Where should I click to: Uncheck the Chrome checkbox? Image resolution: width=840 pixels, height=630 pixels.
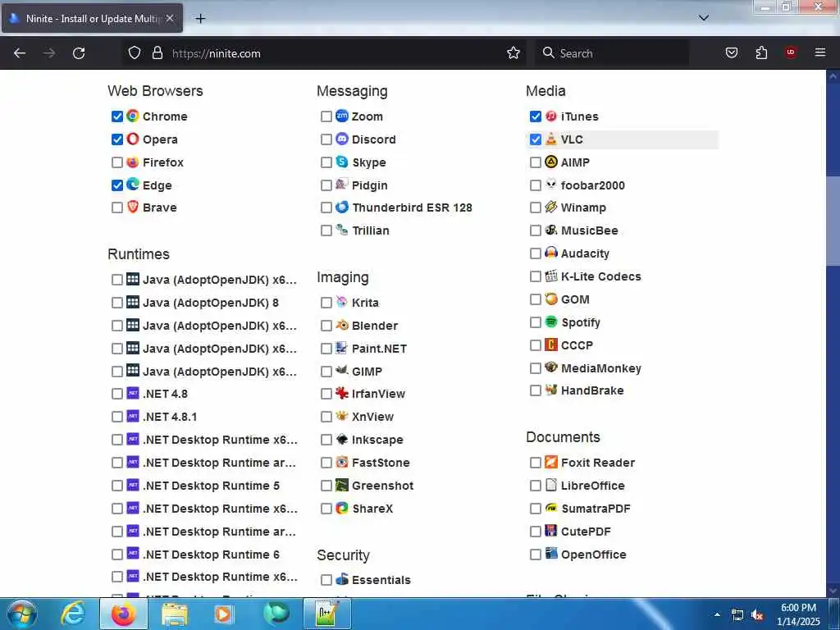[116, 116]
